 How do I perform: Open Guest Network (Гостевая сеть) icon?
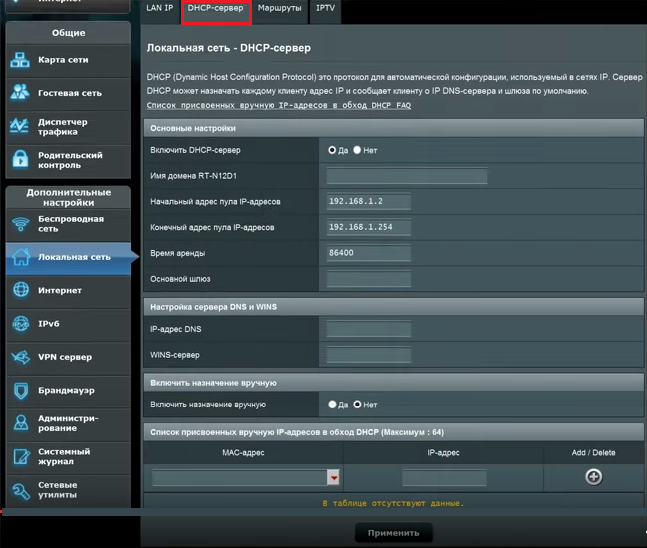21,93
